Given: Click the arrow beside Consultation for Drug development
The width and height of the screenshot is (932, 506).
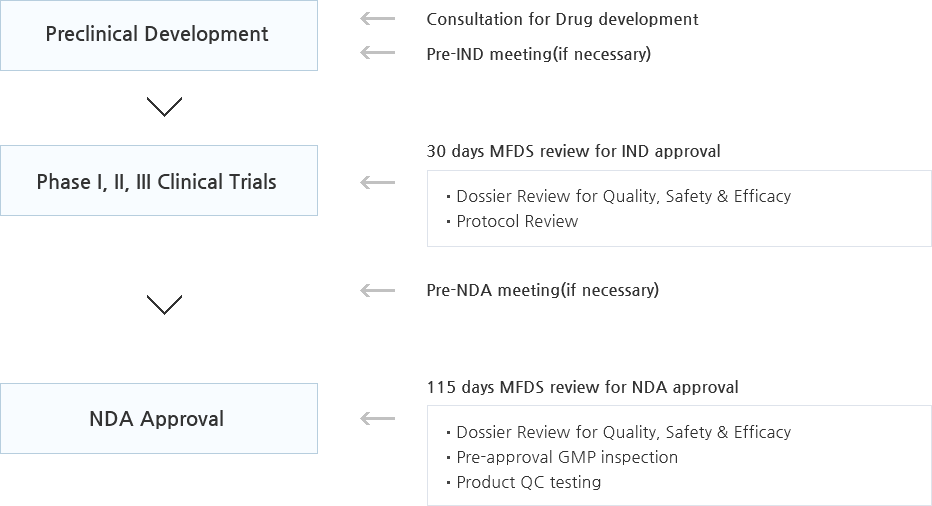Looking at the screenshot, I should point(377,19).
